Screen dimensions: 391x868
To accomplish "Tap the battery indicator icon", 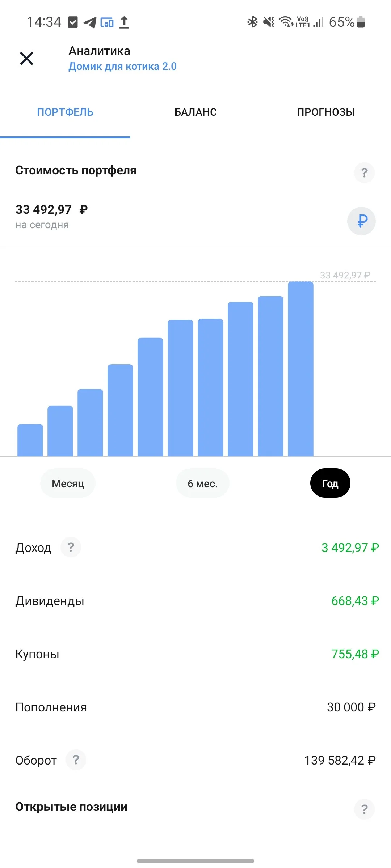I will pyautogui.click(x=361, y=22).
